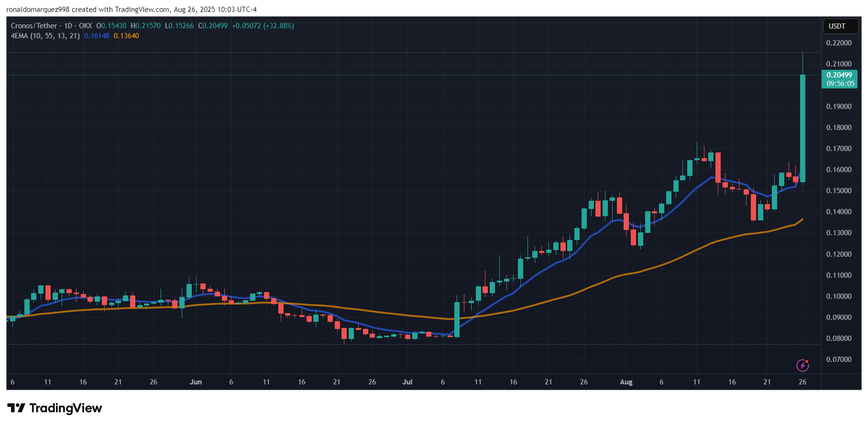
Task: Click the orange EMA value 0.13640
Action: [x=126, y=36]
